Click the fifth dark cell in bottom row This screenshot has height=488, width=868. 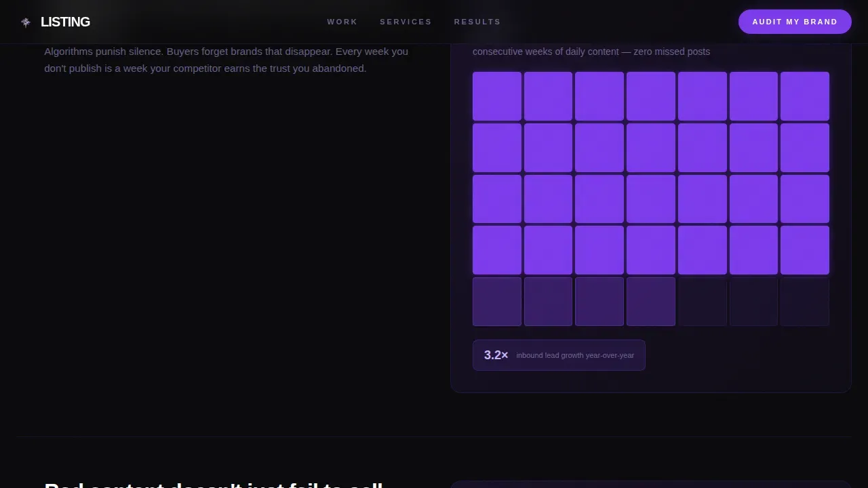[703, 302]
